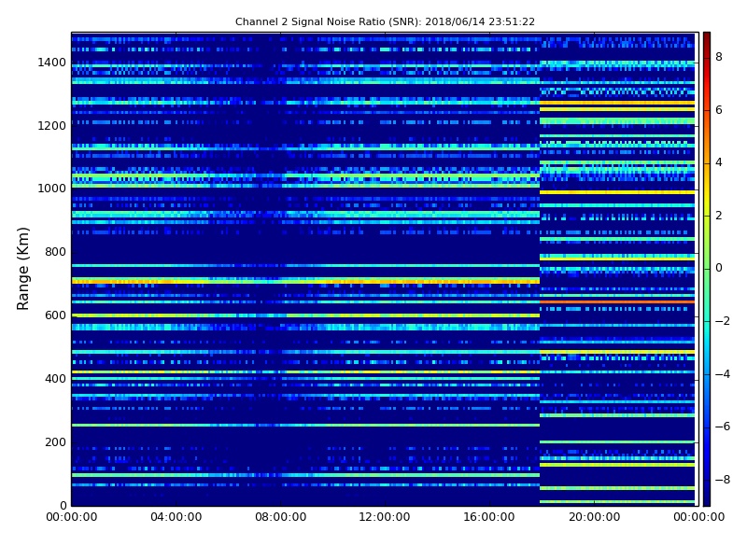Click the x-axis tick label 20:00:00
This screenshot has width=747, height=560.
tap(594, 517)
